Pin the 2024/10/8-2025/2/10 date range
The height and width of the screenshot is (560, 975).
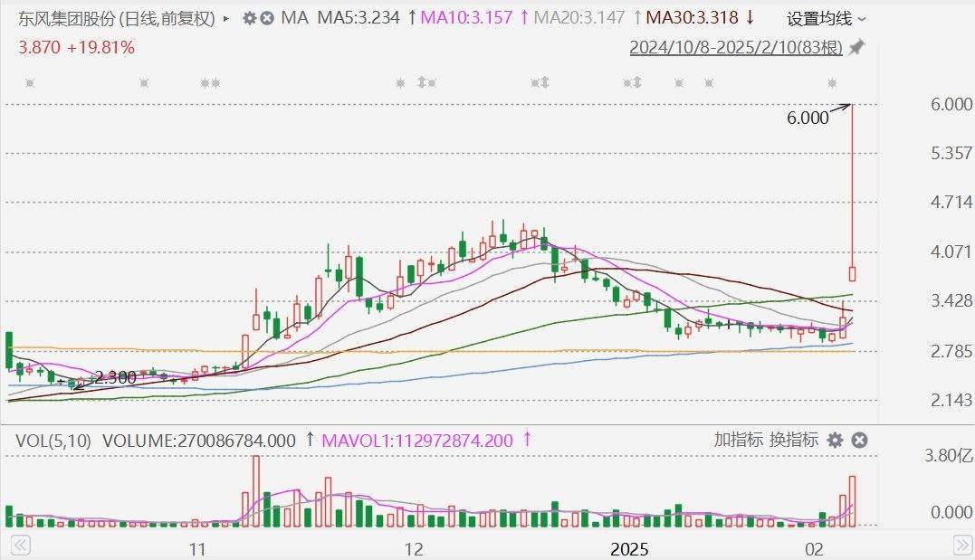pos(856,48)
